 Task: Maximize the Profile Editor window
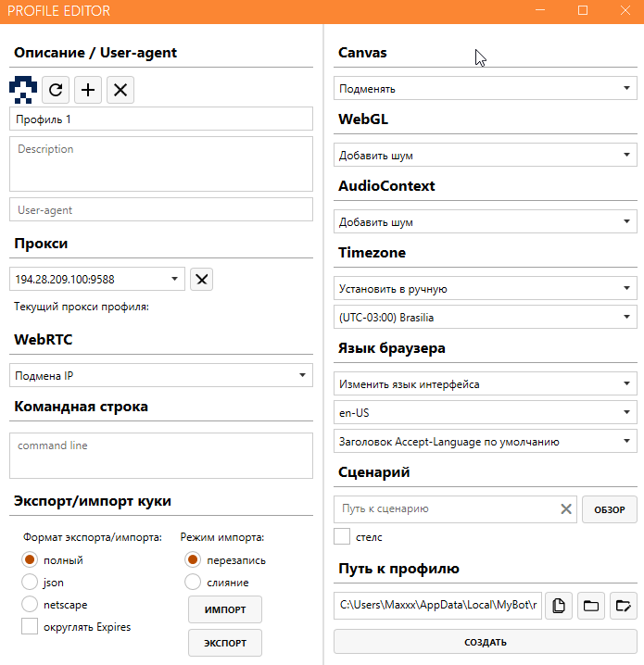[x=583, y=10]
